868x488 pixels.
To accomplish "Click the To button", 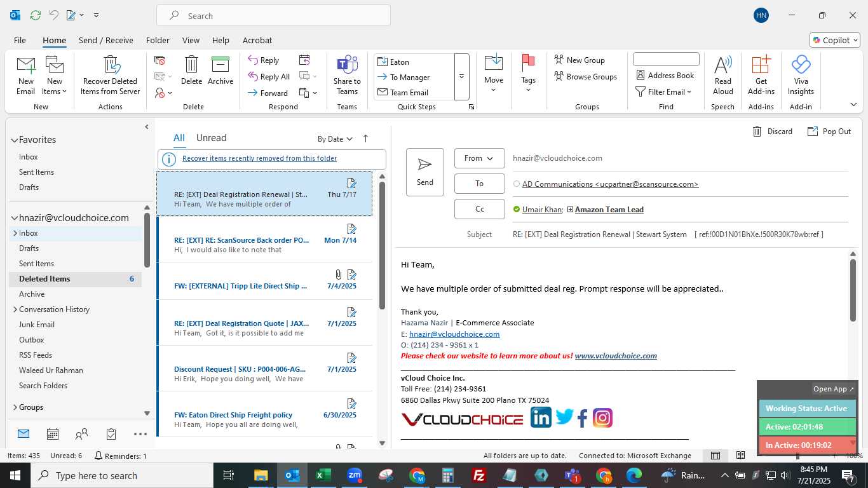I will [x=480, y=184].
